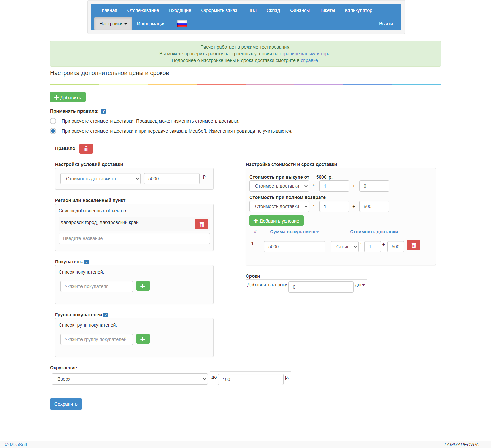
Task: Click the green Добавить button
Action: [x=68, y=97]
